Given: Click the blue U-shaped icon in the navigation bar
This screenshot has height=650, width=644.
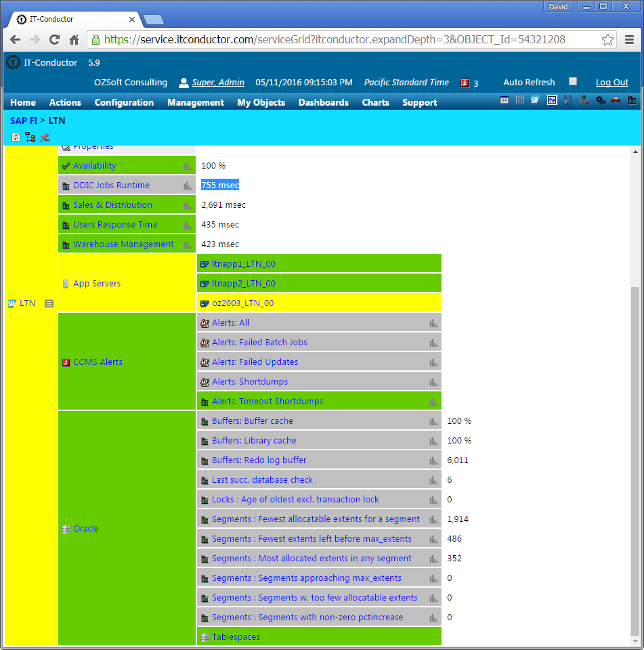Looking at the screenshot, I should 567,100.
